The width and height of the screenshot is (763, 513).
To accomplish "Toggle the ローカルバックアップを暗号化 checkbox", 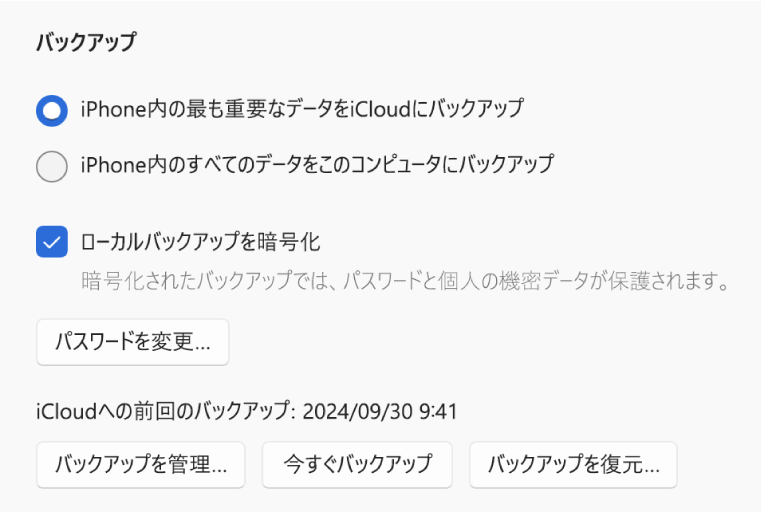I will pos(51,241).
